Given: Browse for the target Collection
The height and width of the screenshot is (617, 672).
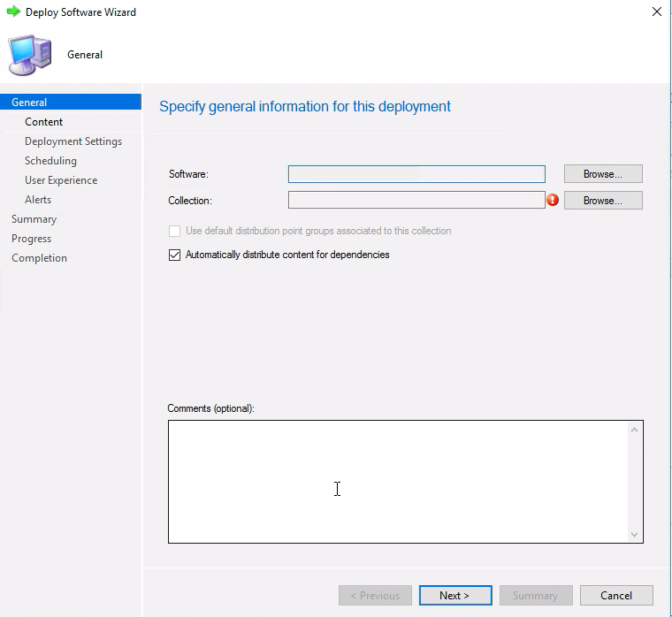Looking at the screenshot, I should 603,201.
